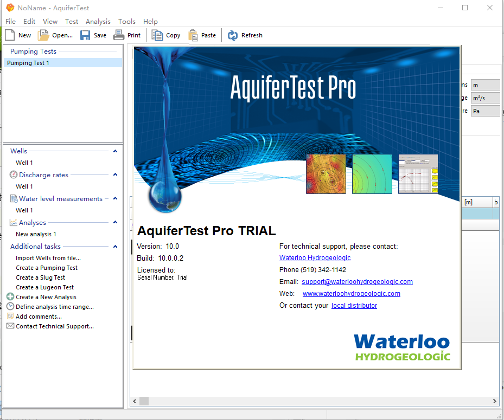Open the View menu

(50, 22)
